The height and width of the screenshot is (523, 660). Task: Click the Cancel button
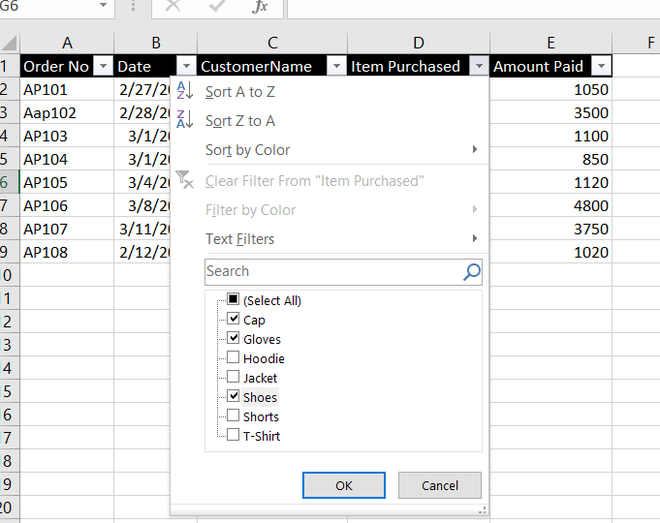point(440,485)
